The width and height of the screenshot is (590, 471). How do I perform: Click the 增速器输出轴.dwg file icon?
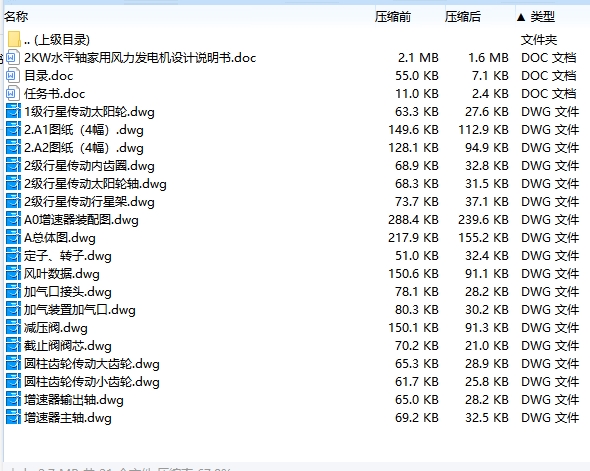[14, 400]
